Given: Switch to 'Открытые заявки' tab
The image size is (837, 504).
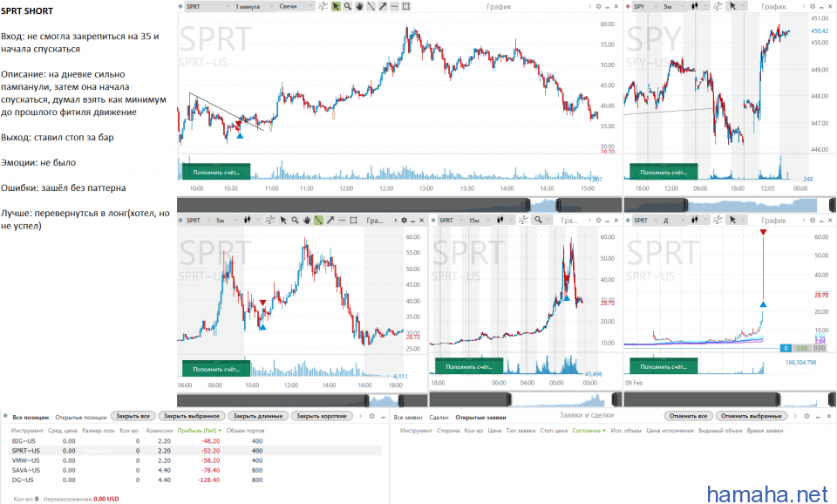Looking at the screenshot, I should (480, 418).
